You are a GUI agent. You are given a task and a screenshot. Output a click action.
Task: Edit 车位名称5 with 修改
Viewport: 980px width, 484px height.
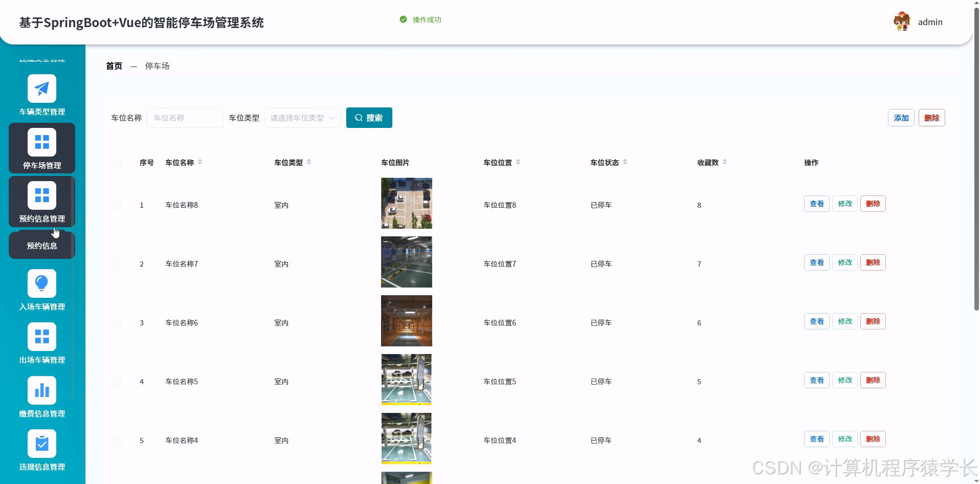[x=844, y=380]
